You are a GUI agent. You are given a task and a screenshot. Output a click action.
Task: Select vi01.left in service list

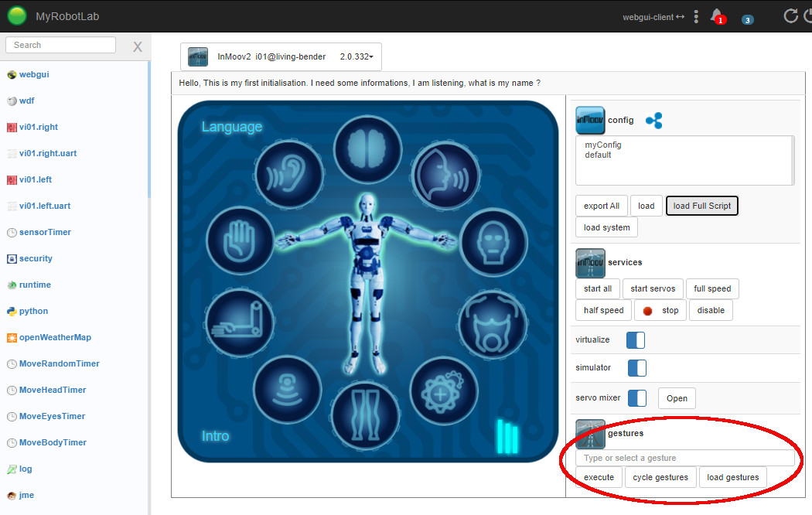(x=36, y=180)
